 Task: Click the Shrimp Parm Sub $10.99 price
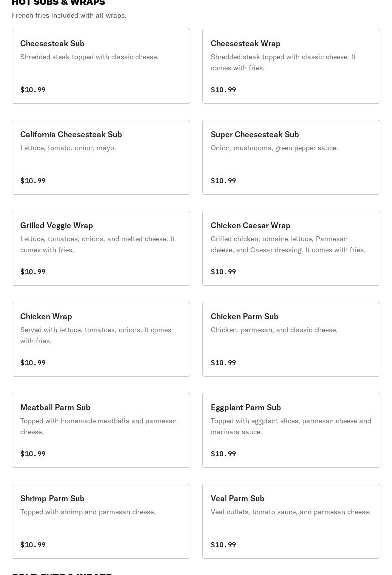pos(33,545)
